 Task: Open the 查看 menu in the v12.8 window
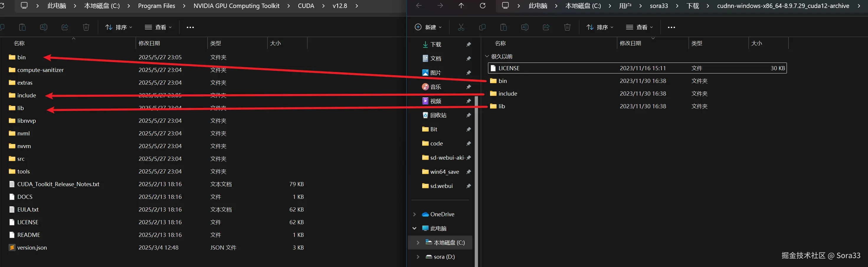point(158,27)
